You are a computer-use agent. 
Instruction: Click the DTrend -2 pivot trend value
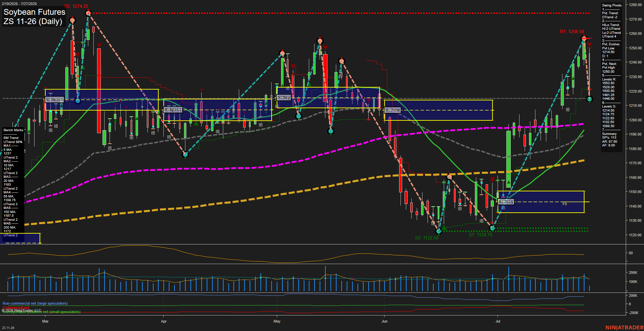point(610,17)
